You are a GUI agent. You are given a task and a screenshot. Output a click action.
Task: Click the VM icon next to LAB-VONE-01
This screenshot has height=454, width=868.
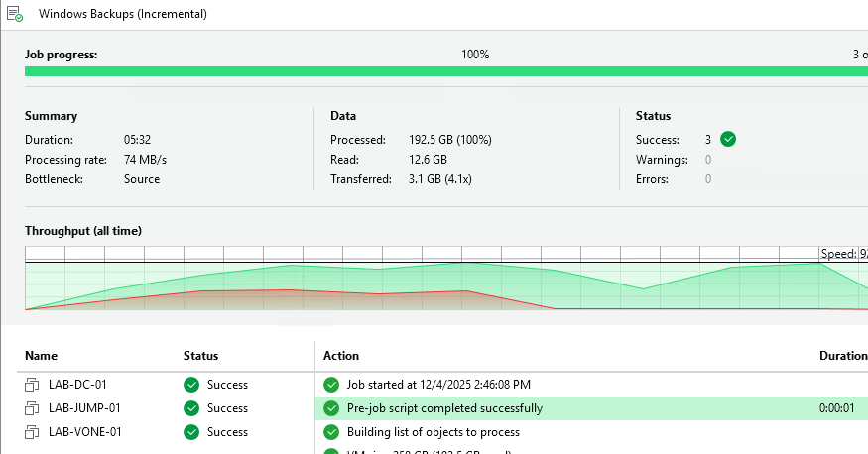(x=33, y=432)
